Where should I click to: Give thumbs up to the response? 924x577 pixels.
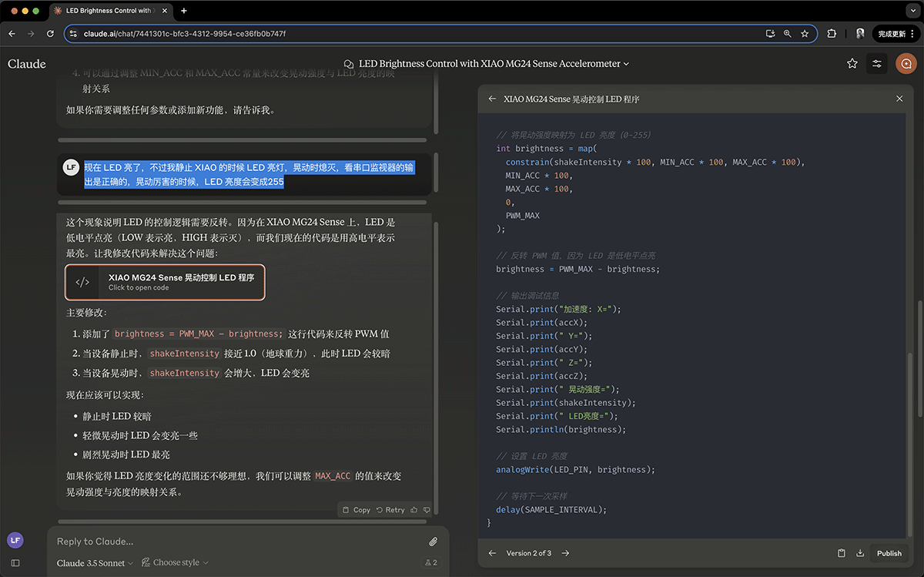pos(414,510)
